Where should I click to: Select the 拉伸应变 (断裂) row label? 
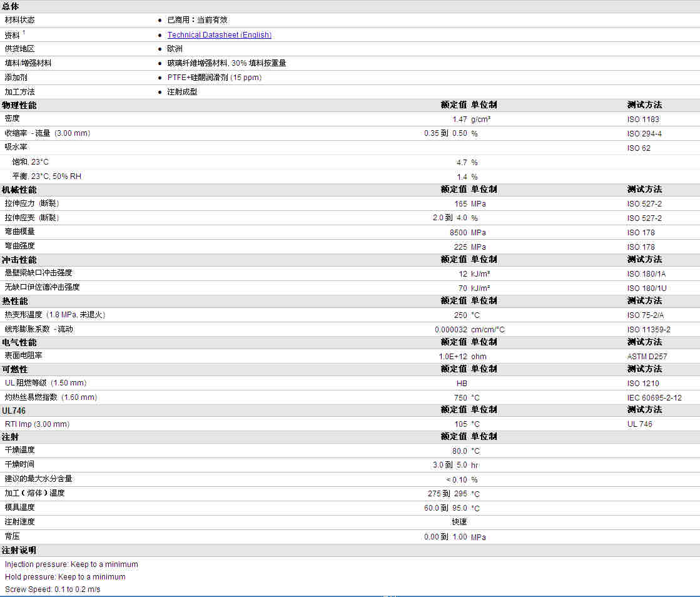[32, 217]
